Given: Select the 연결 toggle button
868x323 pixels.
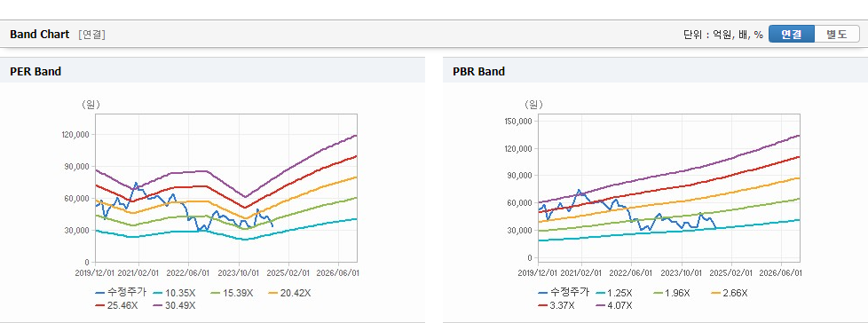Looking at the screenshot, I should tap(792, 35).
